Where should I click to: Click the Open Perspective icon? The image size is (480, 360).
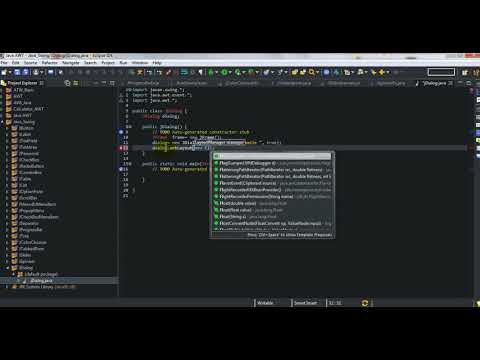(465, 72)
